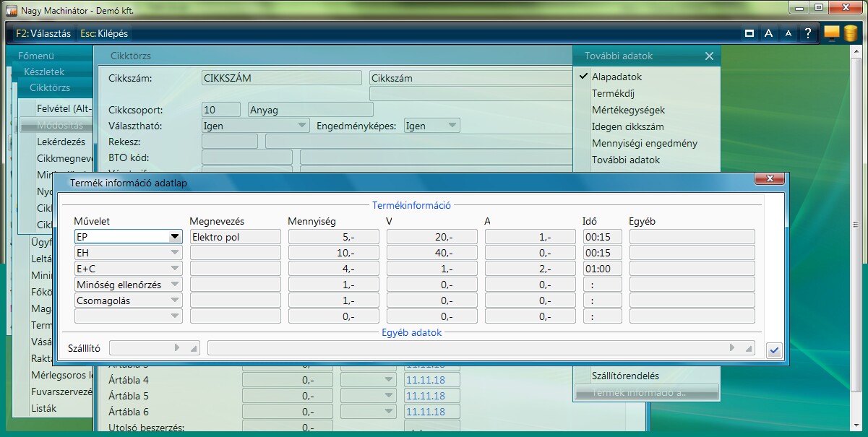Select the checked Alapadatok option

[616, 77]
